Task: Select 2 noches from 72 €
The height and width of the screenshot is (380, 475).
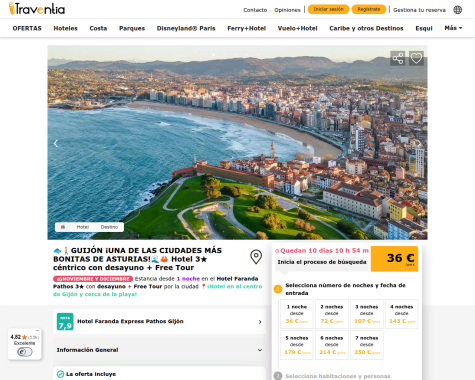Action: [332, 314]
